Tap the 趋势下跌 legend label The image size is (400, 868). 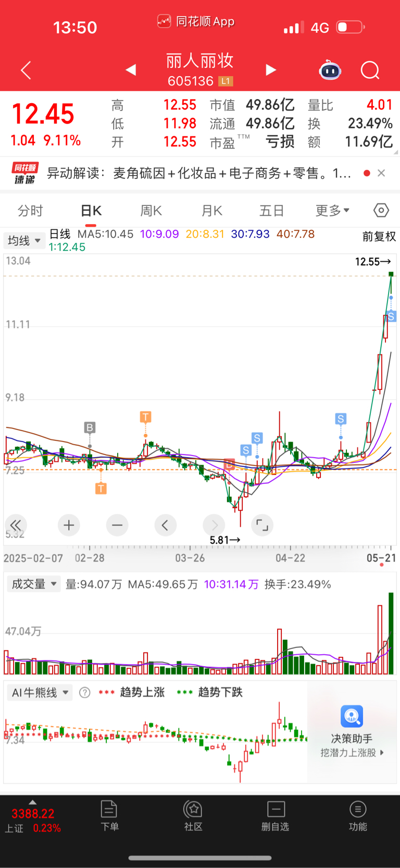point(220,692)
